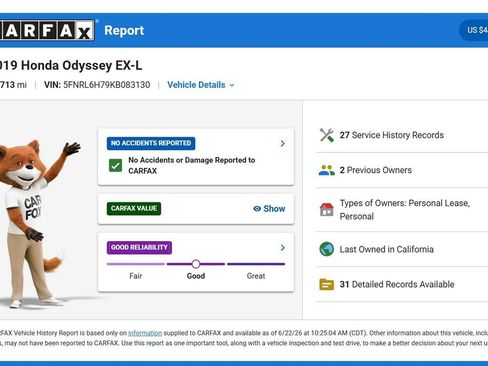The image size is (488, 366).
Task: Click the CARFAX logo
Action: 47,31
